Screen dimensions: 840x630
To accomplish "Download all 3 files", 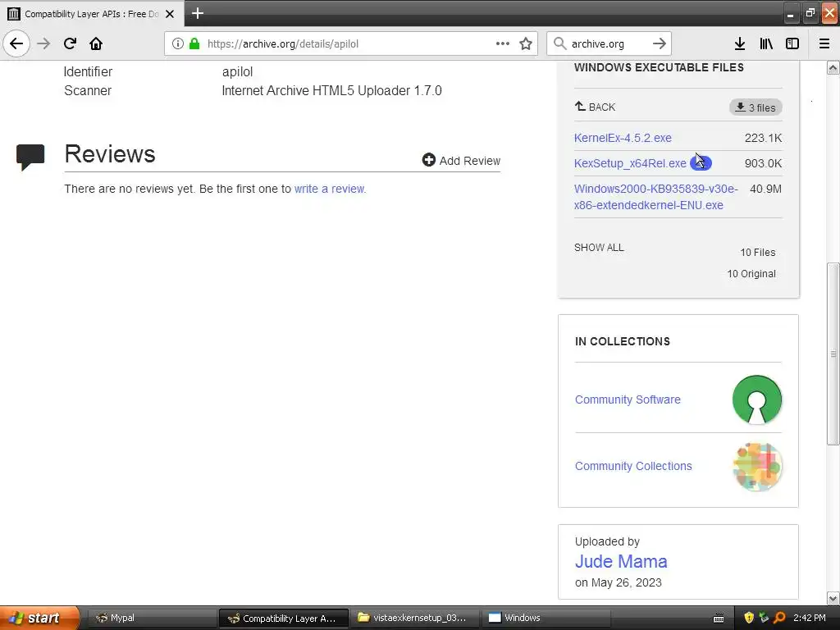I will coord(756,107).
